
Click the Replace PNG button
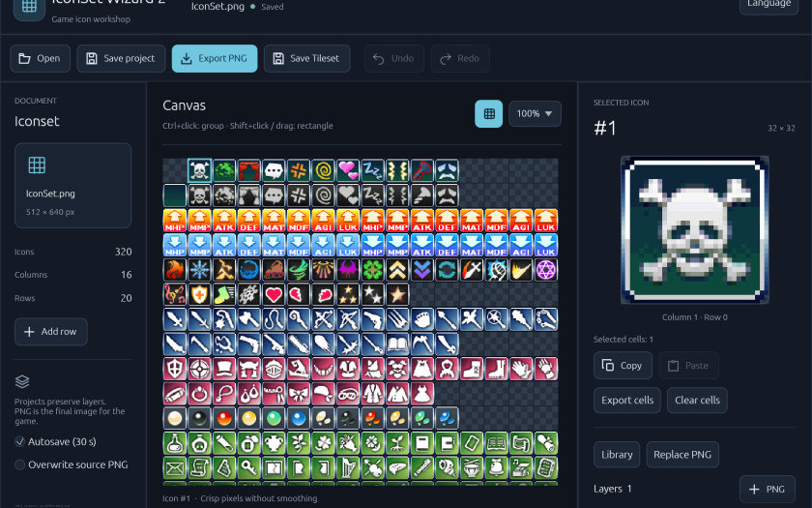[682, 455]
